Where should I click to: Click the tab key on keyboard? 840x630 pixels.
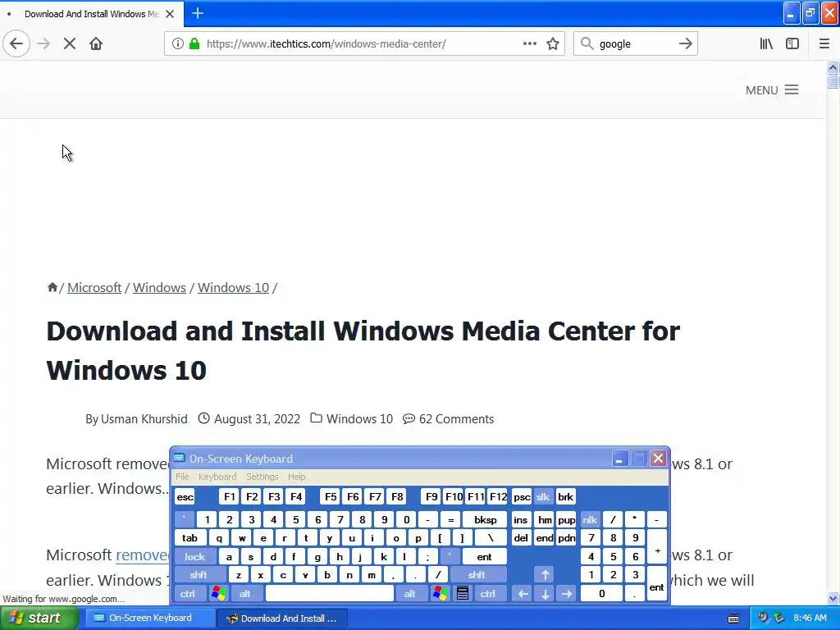pyautogui.click(x=189, y=538)
